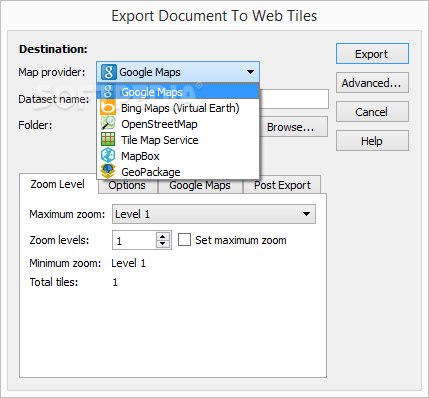Click the Minimum zoom 'Level 1' value

point(128,263)
